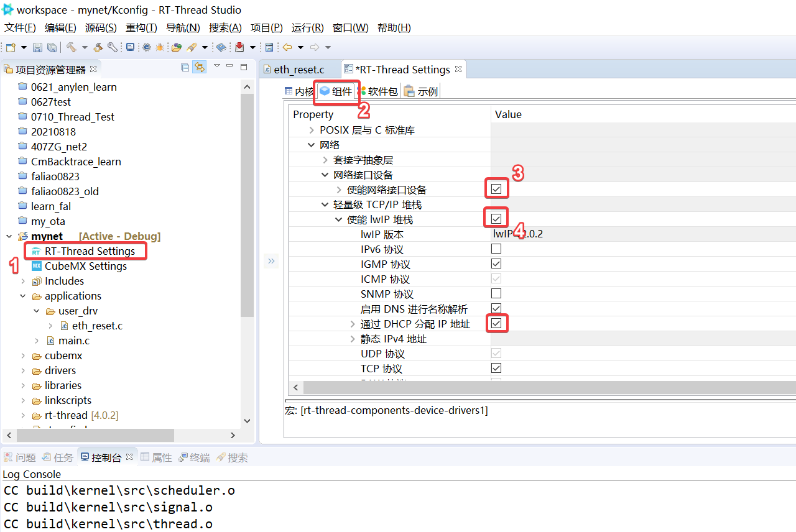Image resolution: width=796 pixels, height=532 pixels.
Task: Uncheck 使能 lwIP 堆栈 checkbox
Action: (496, 219)
